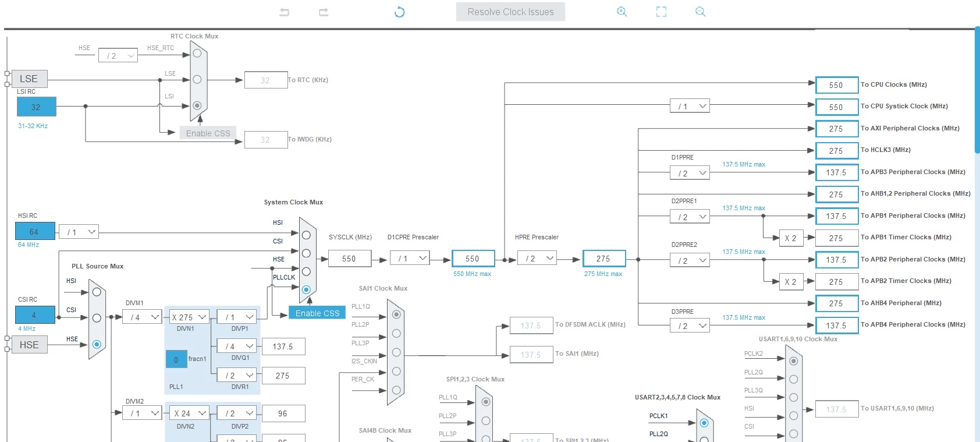Expand the D1PPRE divider dropdown
This screenshot has width=980, height=442.
[690, 173]
